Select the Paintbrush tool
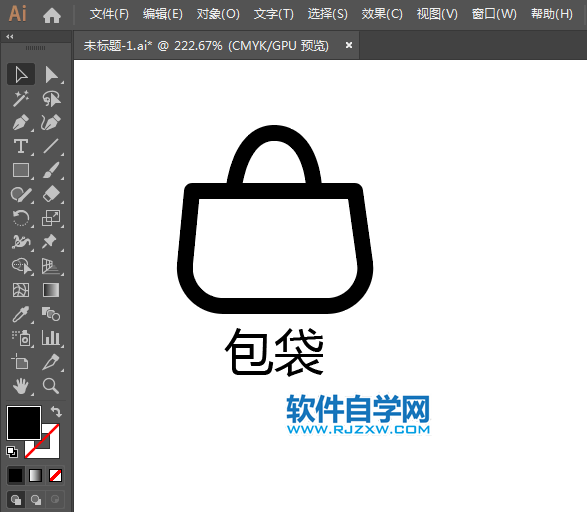Image resolution: width=587 pixels, height=512 pixels. [51, 170]
